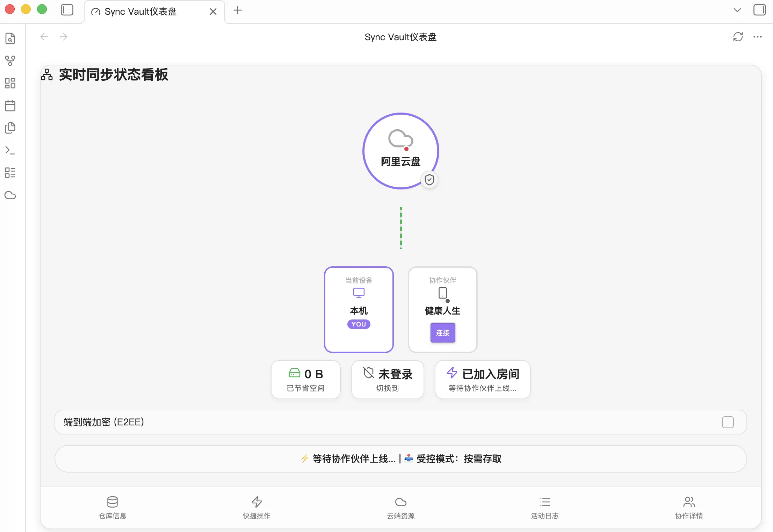773x532 pixels.
Task: Click the YOU badge
Action: 359,324
